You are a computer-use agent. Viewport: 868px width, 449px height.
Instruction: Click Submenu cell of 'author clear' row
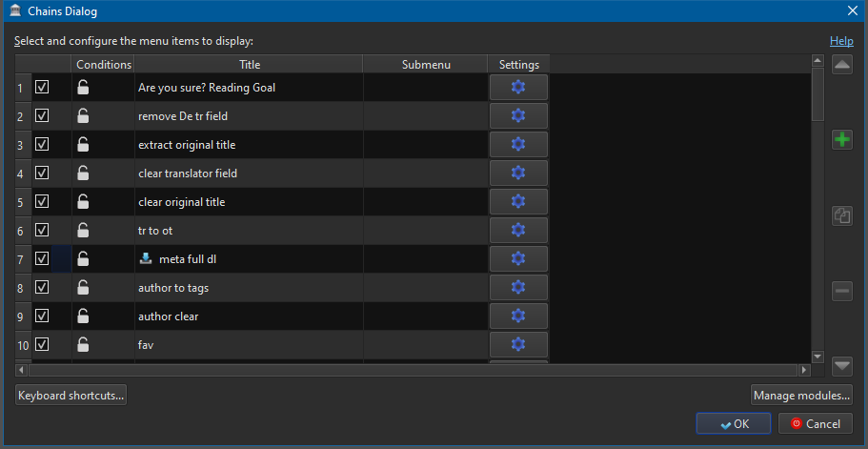(x=426, y=316)
